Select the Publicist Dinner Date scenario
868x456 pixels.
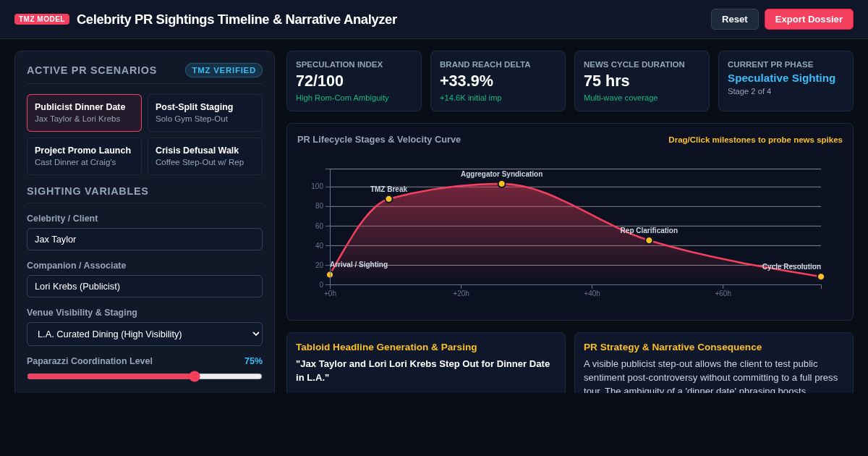click(x=84, y=113)
